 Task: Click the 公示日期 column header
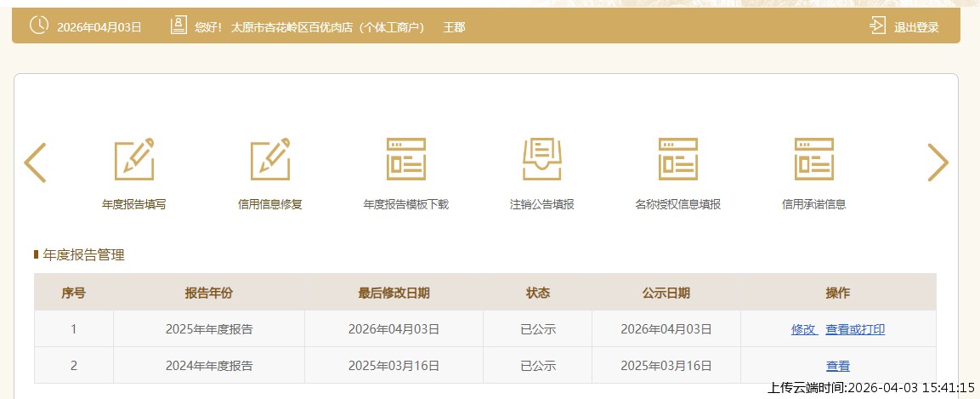(x=666, y=293)
